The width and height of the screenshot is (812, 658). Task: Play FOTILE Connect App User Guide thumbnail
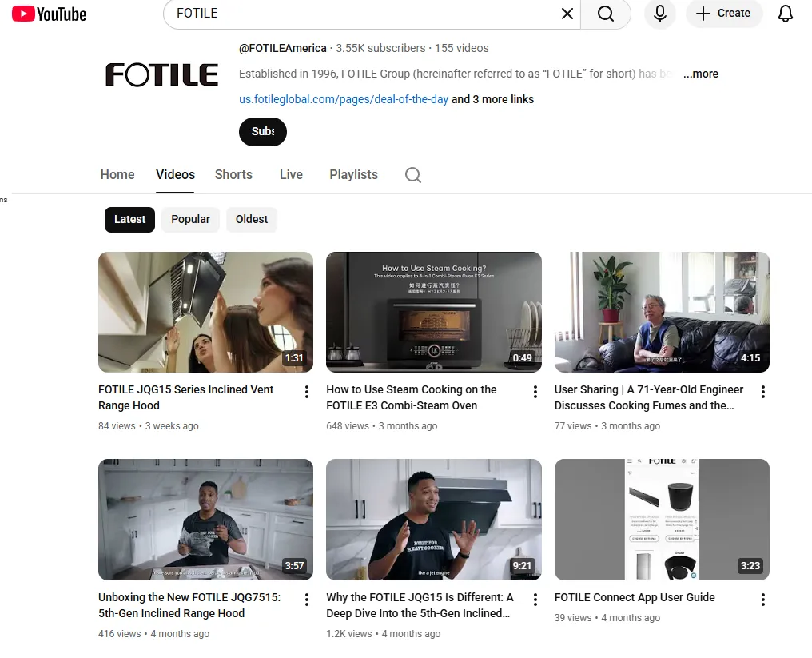tap(662, 520)
